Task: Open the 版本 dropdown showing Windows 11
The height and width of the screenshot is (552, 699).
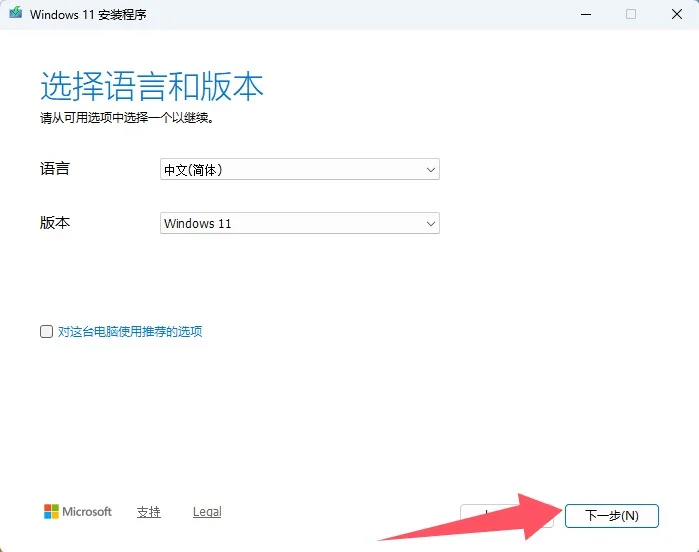Action: [x=300, y=223]
